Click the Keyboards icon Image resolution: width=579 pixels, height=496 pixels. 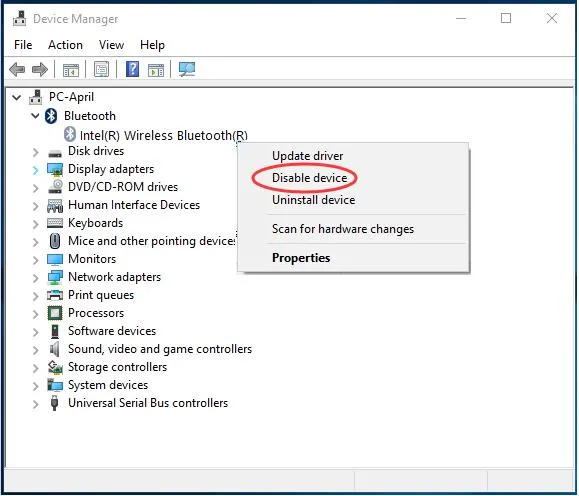[x=55, y=223]
